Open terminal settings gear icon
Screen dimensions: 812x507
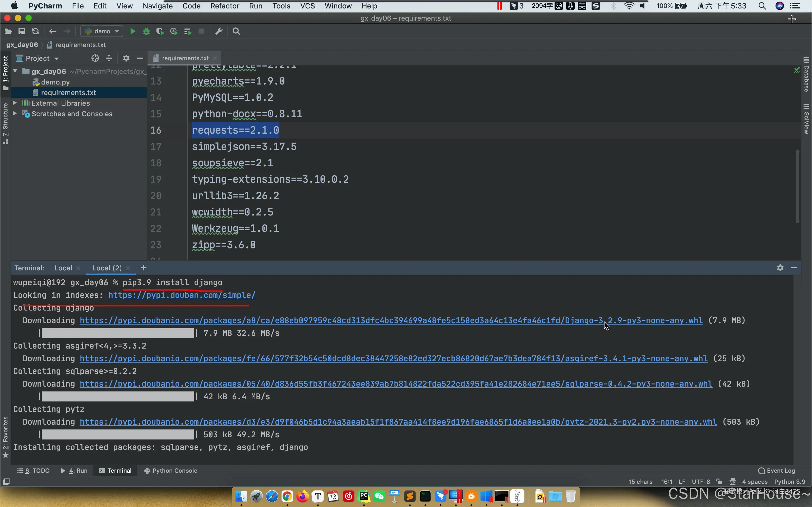(x=780, y=267)
